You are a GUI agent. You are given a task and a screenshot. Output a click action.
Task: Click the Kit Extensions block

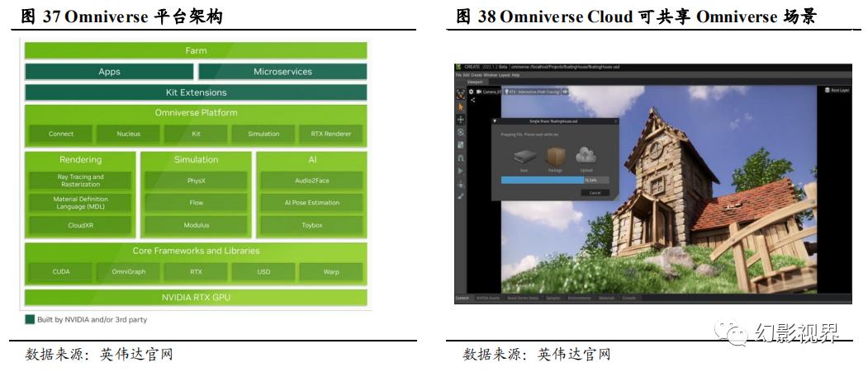coord(196,92)
